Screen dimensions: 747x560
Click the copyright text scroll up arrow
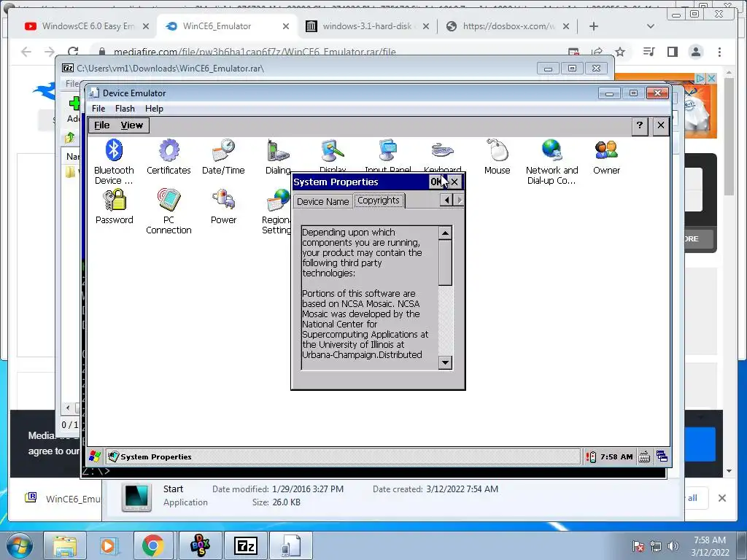(x=445, y=233)
